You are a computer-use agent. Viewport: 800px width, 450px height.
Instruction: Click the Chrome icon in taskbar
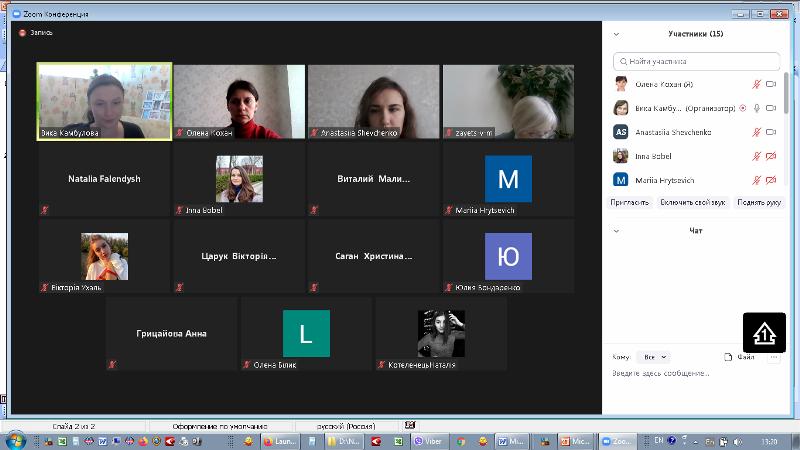click(461, 441)
